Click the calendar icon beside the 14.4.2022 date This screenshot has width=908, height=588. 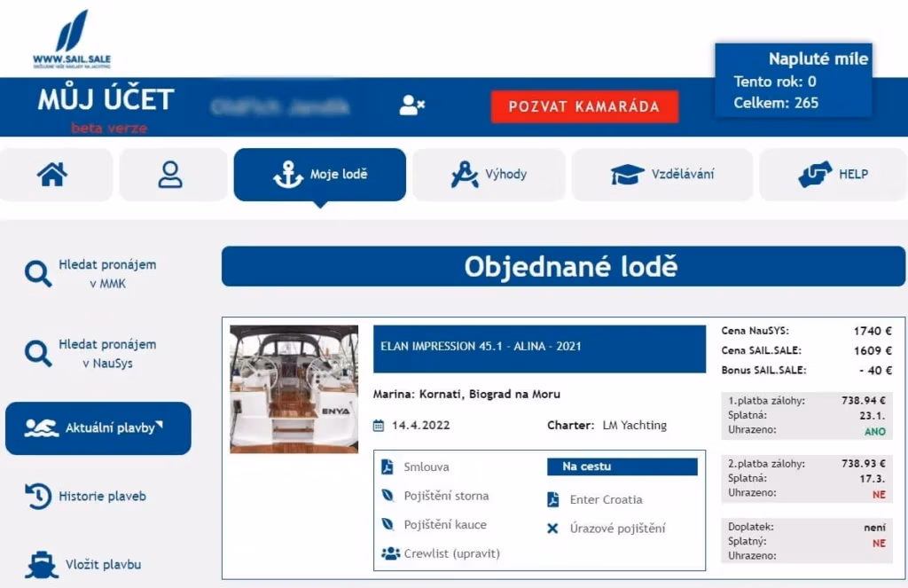tap(380, 425)
